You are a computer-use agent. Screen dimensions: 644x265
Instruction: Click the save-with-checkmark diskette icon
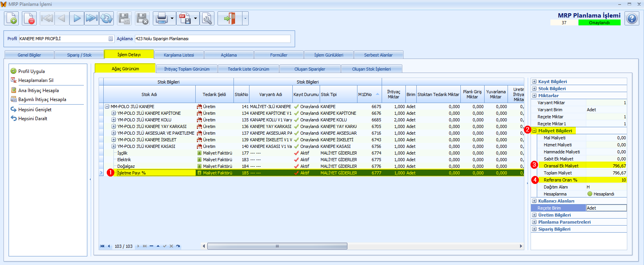click(x=124, y=18)
